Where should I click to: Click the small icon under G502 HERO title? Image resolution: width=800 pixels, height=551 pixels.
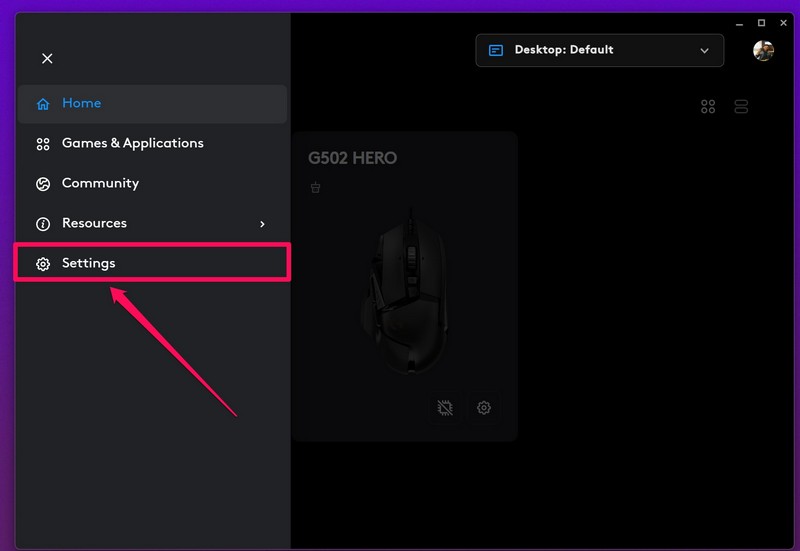[x=316, y=187]
